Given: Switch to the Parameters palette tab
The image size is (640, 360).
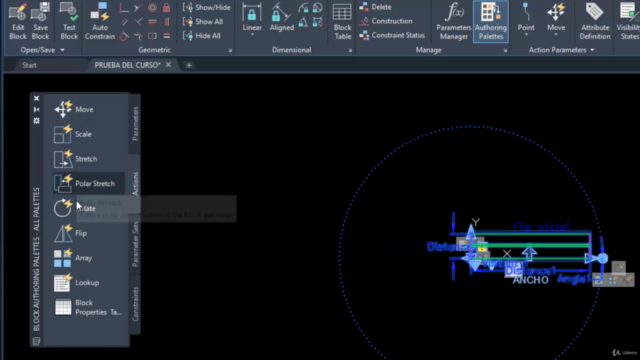Looking at the screenshot, I should [135, 124].
